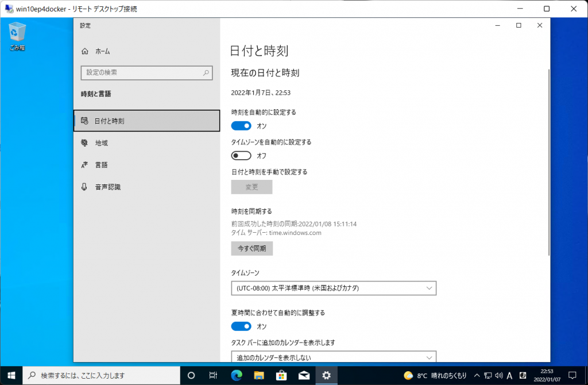Open Microsoft Store from the taskbar
The width and height of the screenshot is (588, 385).
[x=281, y=375]
